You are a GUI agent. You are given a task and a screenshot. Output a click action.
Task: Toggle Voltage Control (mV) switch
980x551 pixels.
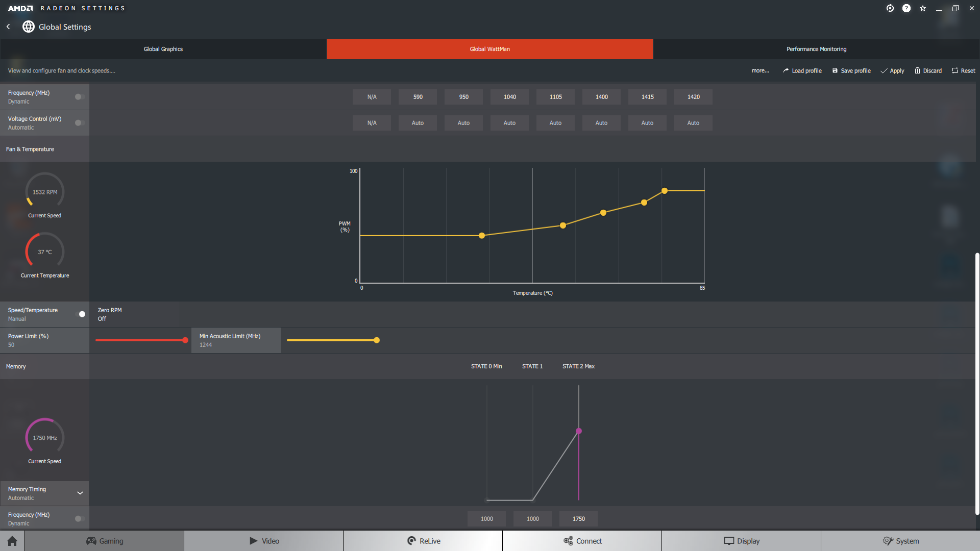tap(79, 123)
